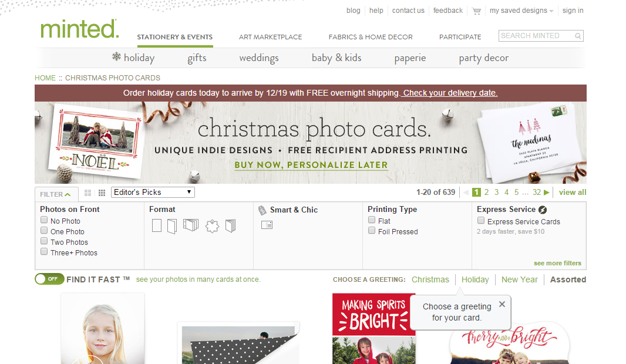Open the Editor's Picks sort dropdown
The height and width of the screenshot is (364, 626).
pyautogui.click(x=153, y=193)
